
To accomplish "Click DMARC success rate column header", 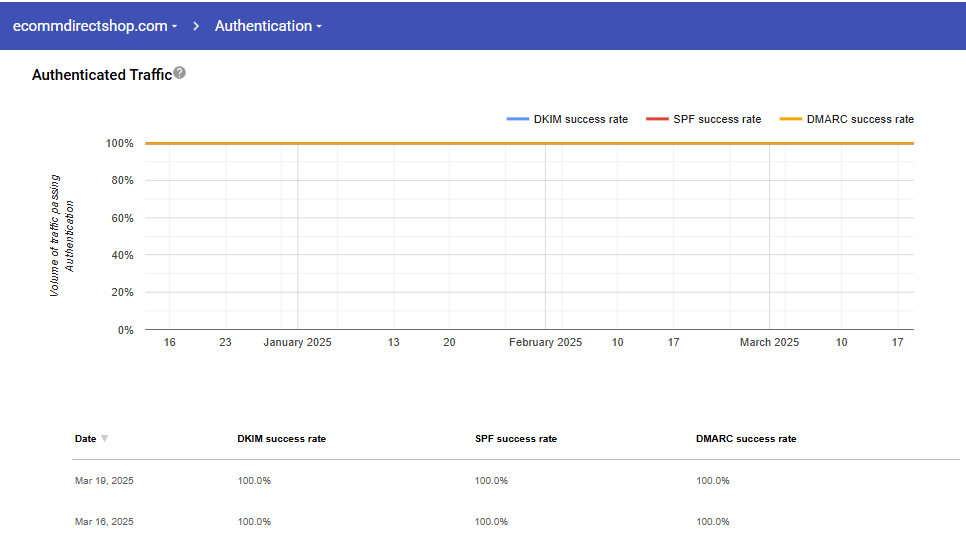I will point(746,439).
